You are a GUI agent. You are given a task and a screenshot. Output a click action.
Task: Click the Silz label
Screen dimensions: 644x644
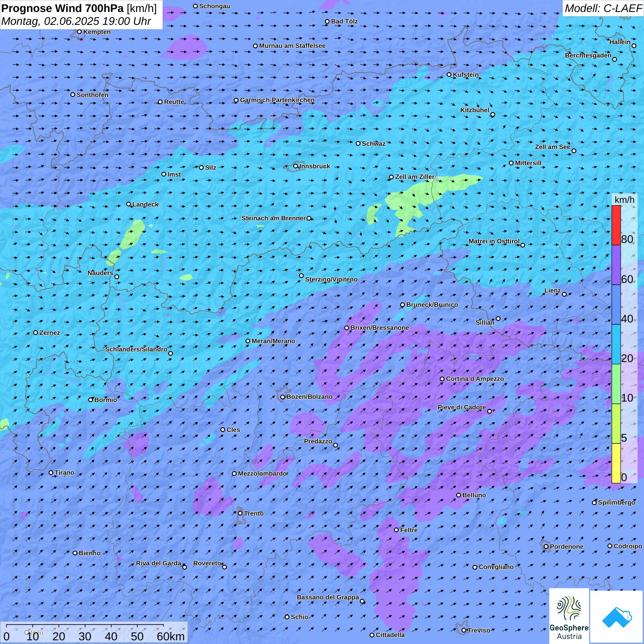click(x=211, y=167)
